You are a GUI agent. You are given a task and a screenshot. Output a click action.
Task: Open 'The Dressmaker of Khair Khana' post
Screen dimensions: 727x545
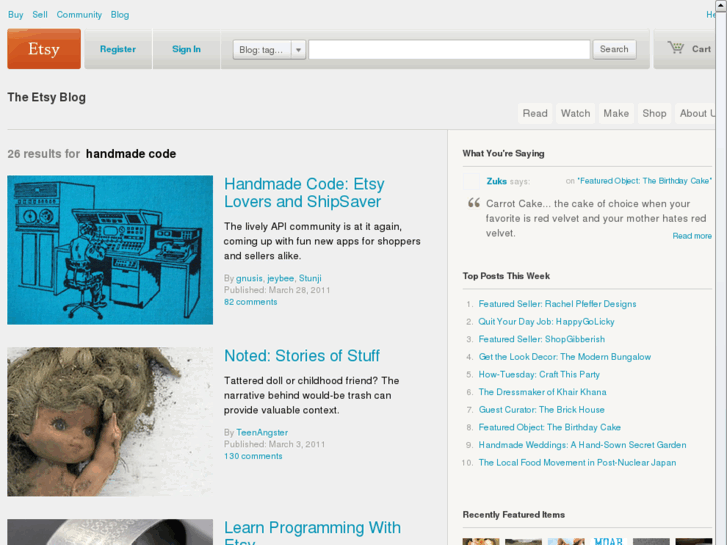[x=542, y=392]
